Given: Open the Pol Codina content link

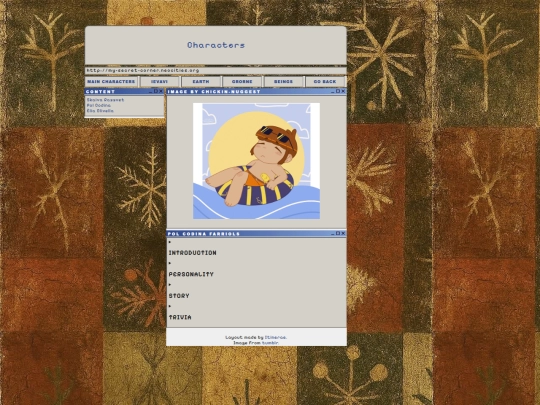Looking at the screenshot, I should 98,105.
